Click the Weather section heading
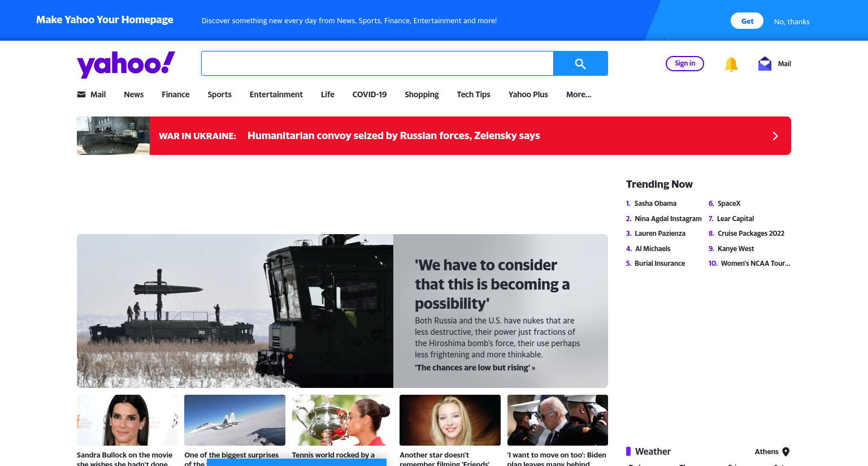This screenshot has width=868, height=466. click(x=653, y=451)
